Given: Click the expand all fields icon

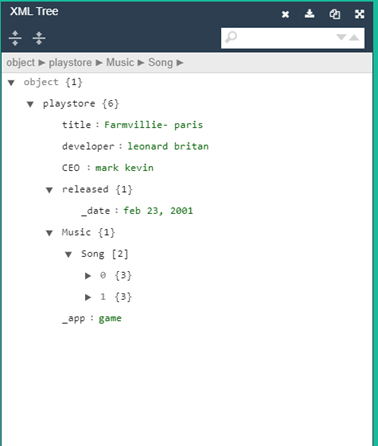Looking at the screenshot, I should (15, 38).
